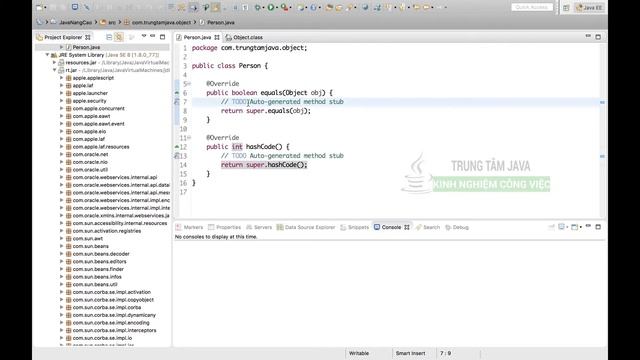This screenshot has height=360, width=640.
Task: Click the Search flashlight toolbar icon
Action: (351, 7)
